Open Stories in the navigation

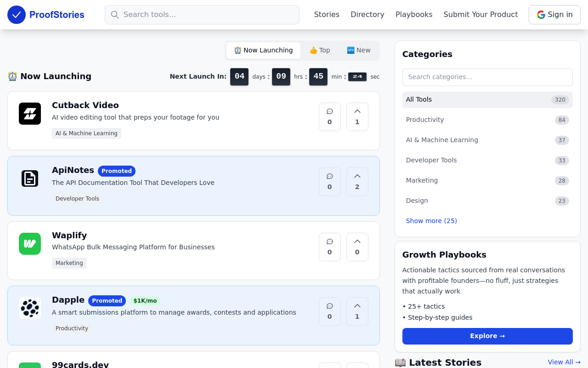(327, 15)
